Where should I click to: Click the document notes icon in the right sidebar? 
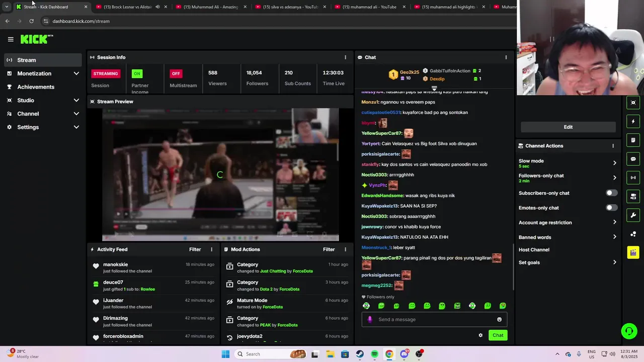point(633,140)
